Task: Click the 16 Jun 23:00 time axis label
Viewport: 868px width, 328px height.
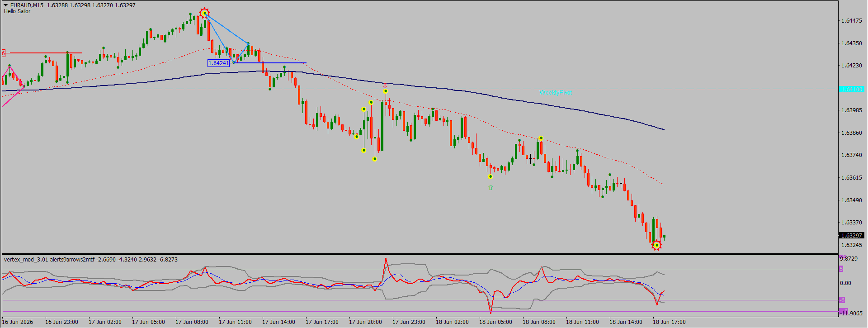Action: 61,322
